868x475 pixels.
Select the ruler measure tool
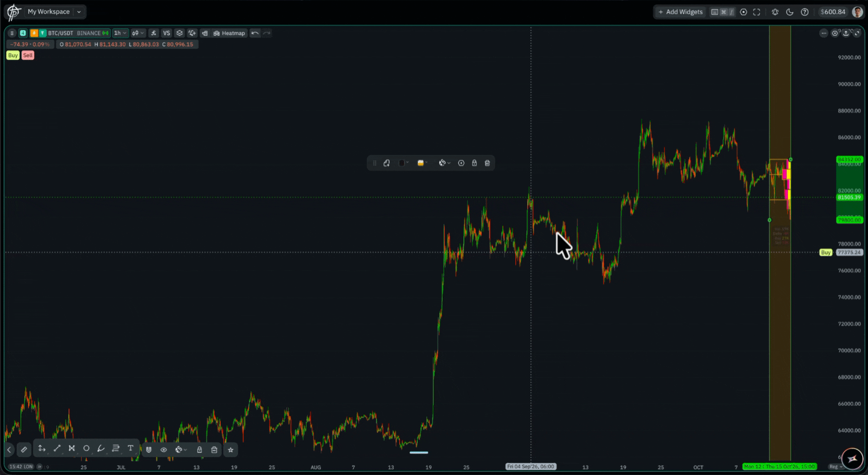[24, 449]
